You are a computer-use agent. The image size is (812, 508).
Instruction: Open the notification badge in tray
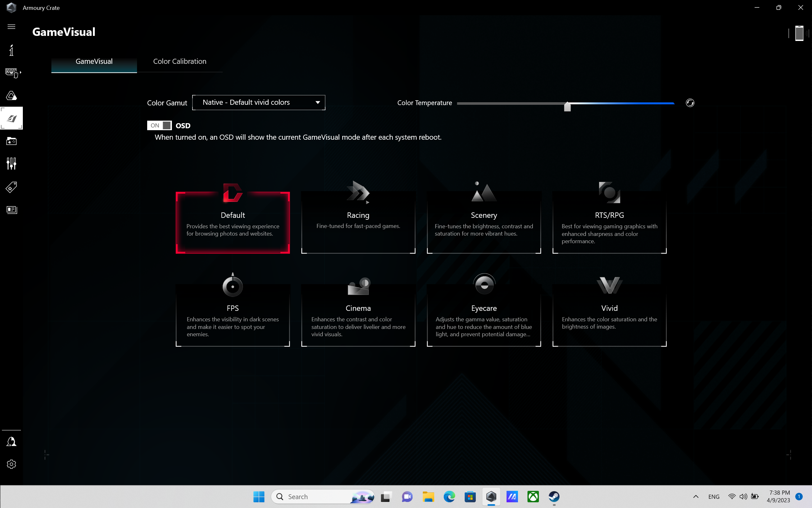pyautogui.click(x=799, y=497)
